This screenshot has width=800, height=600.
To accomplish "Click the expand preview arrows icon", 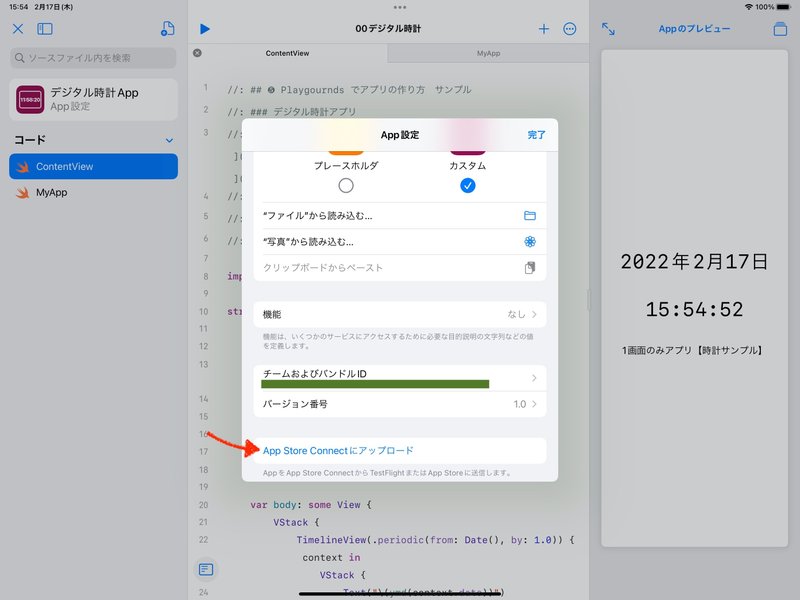I will click(608, 29).
